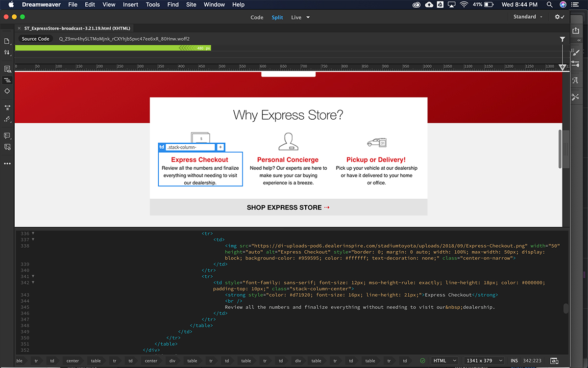Viewport: 588px width, 368px height.
Task: Open the fonts 'A' panel icon
Action: coord(576,80)
